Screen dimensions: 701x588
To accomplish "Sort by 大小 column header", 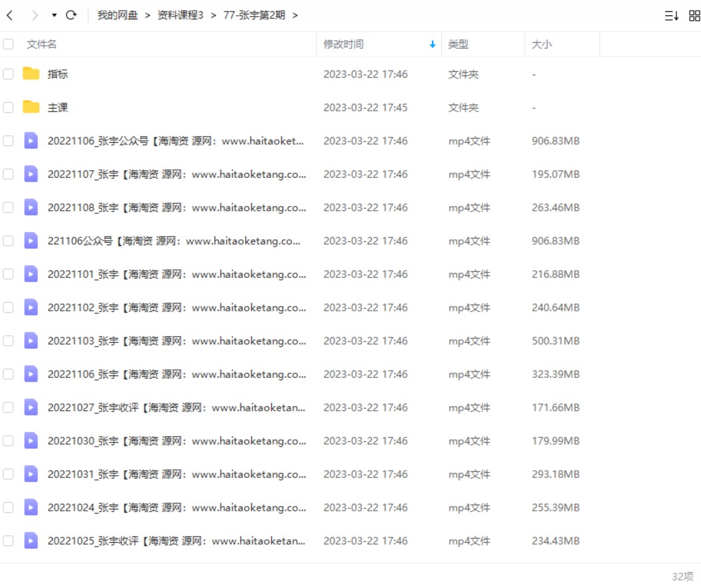I will point(541,44).
